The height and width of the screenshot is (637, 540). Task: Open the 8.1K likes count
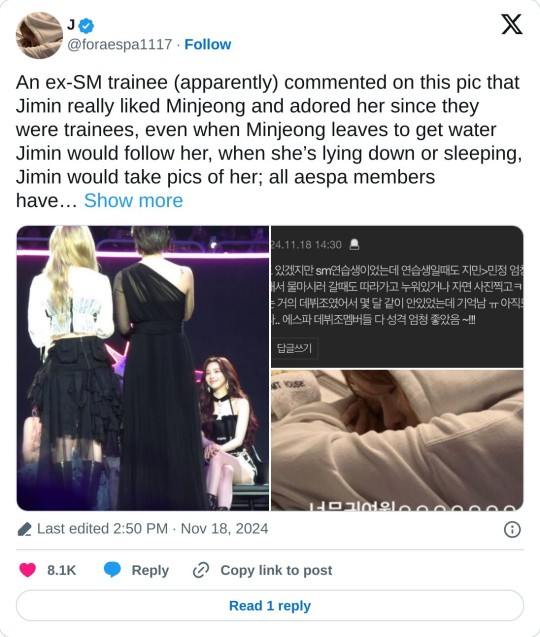pyautogui.click(x=61, y=570)
